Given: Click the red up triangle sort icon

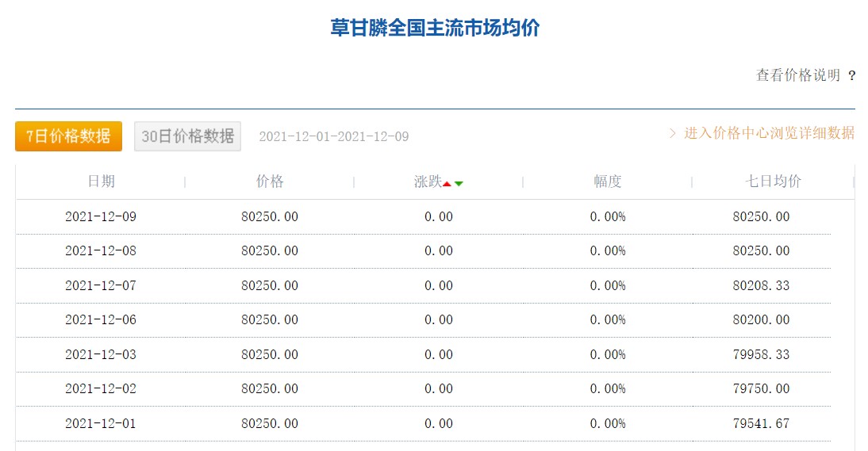Looking at the screenshot, I should (447, 184).
